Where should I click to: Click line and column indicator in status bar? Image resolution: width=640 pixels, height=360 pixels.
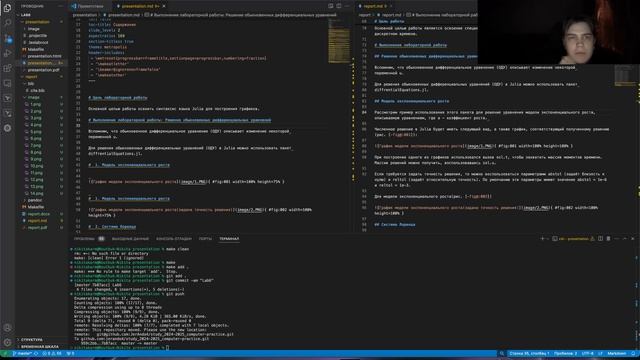(x=529, y=353)
